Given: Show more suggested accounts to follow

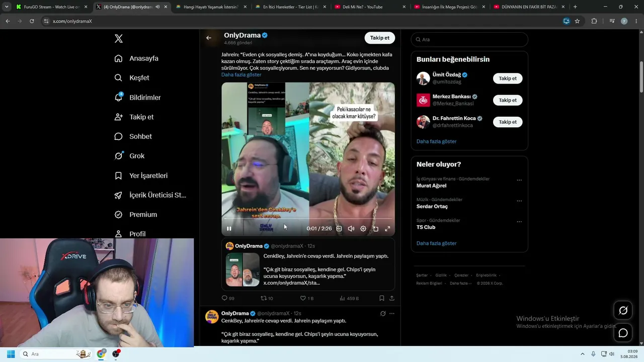Looking at the screenshot, I should 436,141.
